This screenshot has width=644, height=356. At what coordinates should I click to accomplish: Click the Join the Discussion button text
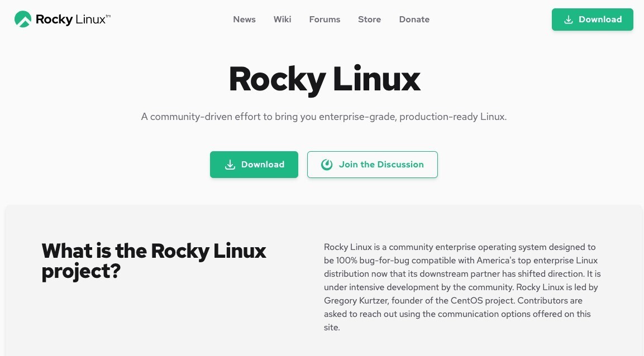[x=381, y=165]
